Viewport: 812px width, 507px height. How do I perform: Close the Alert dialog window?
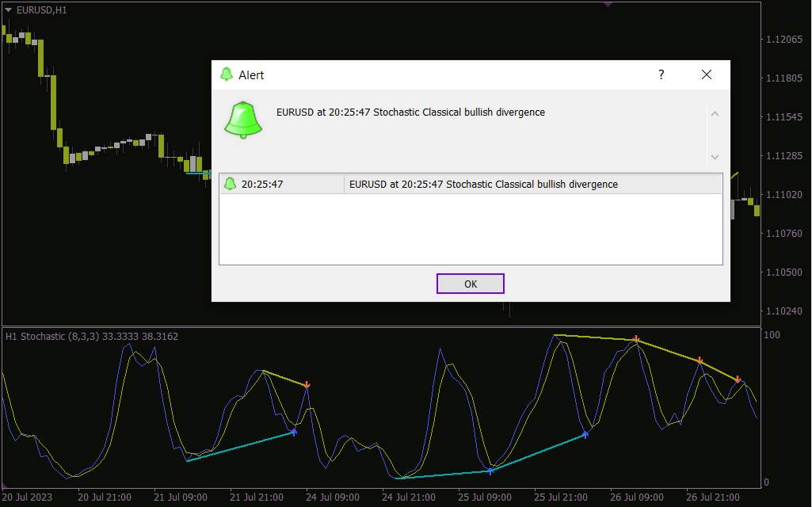click(x=706, y=74)
